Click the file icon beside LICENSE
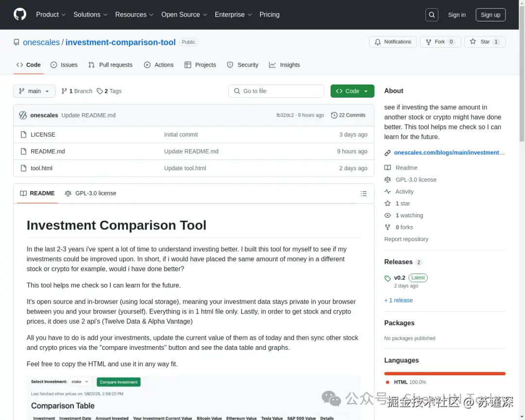This screenshot has height=420, width=525. pyautogui.click(x=23, y=135)
